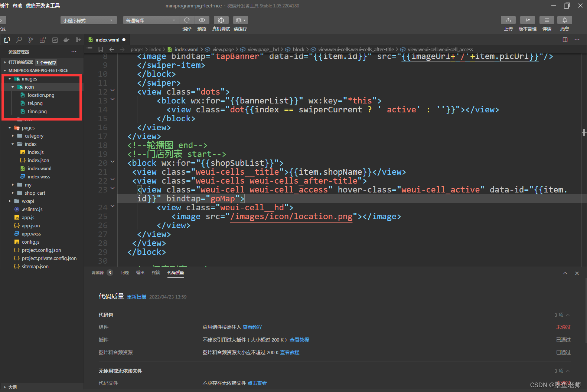Open the search magnifier icon
This screenshot has height=392, width=587.
19,40
